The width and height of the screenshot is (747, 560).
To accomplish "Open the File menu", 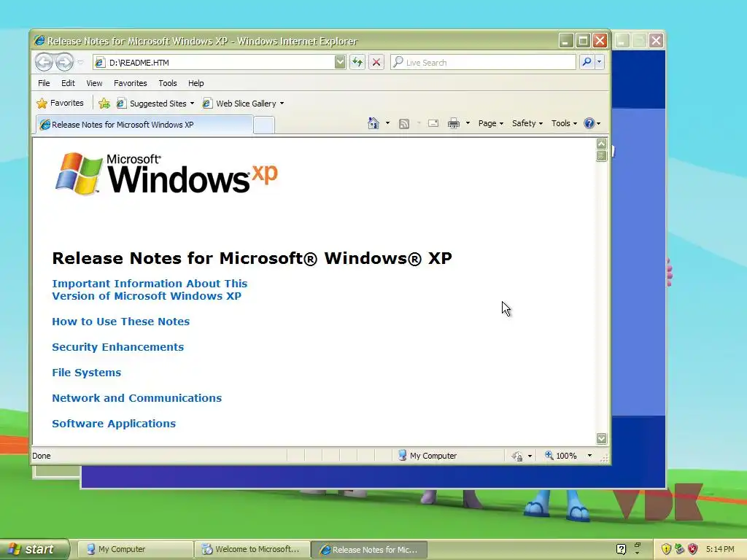I will click(44, 83).
